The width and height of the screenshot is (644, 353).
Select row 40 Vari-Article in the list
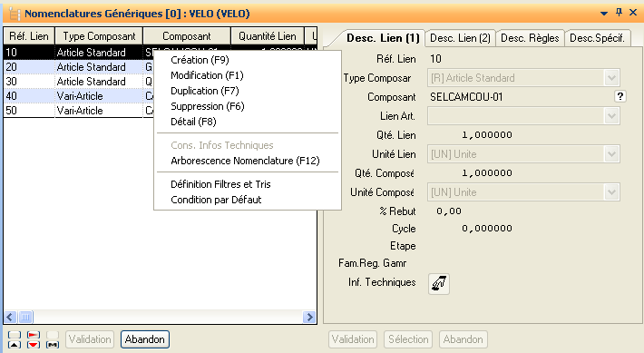click(x=78, y=96)
